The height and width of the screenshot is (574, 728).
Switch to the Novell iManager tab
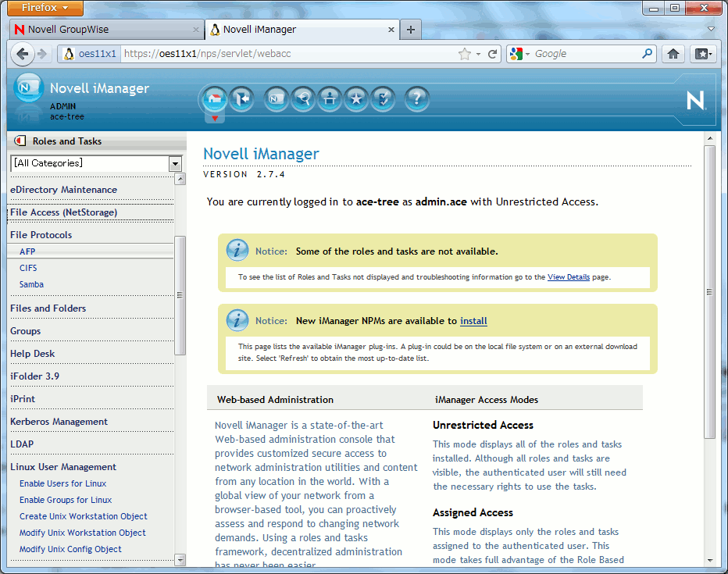coord(302,30)
